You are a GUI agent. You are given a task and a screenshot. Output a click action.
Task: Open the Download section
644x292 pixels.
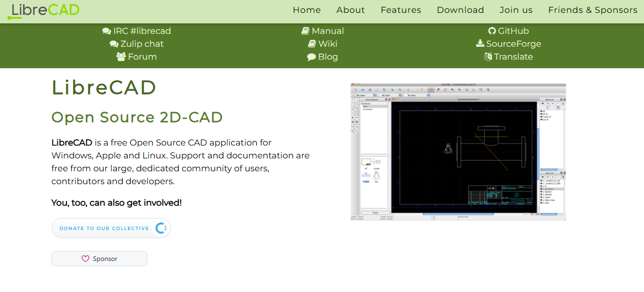click(x=460, y=10)
